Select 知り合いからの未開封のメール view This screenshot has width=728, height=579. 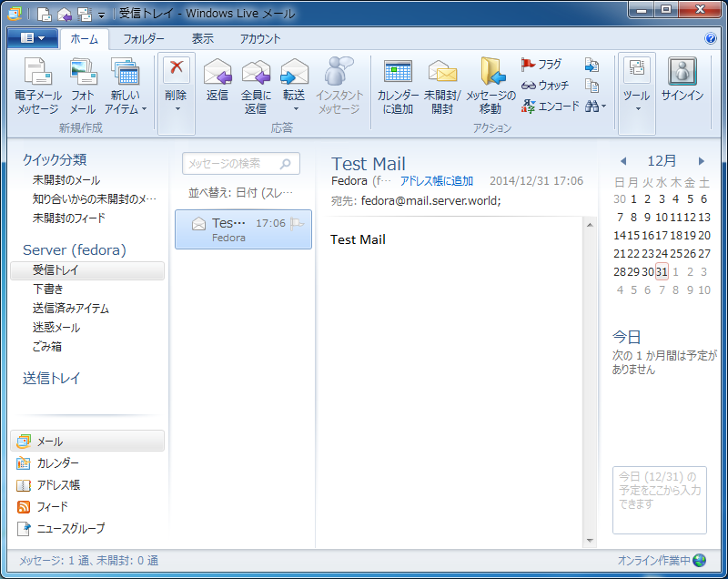pos(95,199)
